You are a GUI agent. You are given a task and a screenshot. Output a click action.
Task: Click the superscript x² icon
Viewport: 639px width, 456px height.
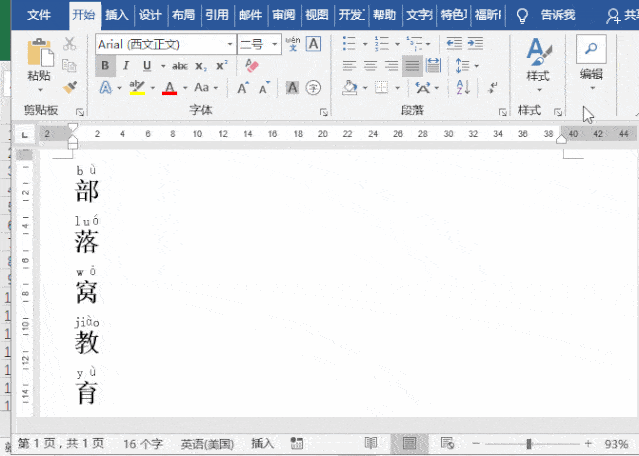click(x=222, y=66)
